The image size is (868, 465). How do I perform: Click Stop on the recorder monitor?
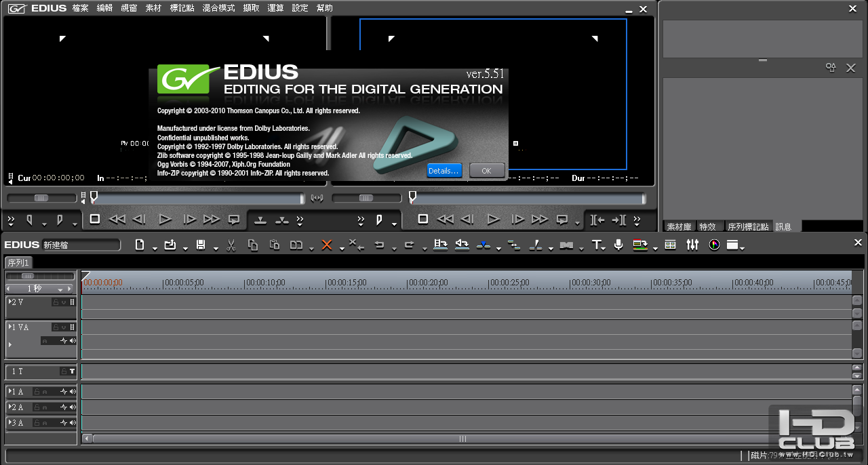(422, 219)
